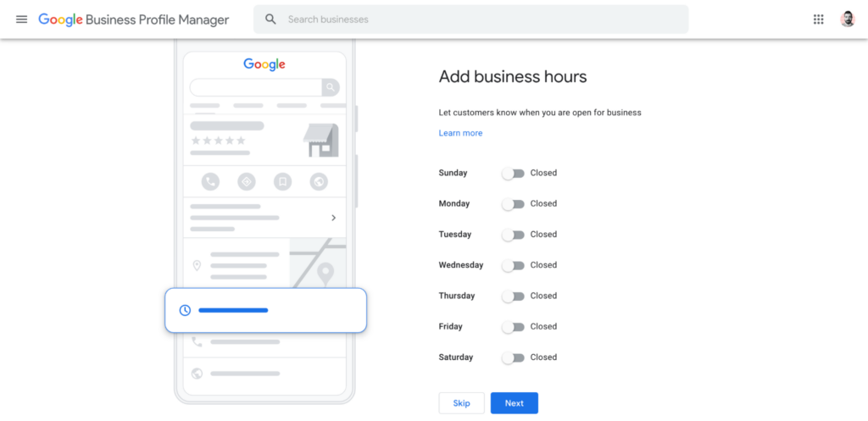Image resolution: width=868 pixels, height=421 pixels.
Task: Click the handset phone icon below hours card
Action: [197, 342]
